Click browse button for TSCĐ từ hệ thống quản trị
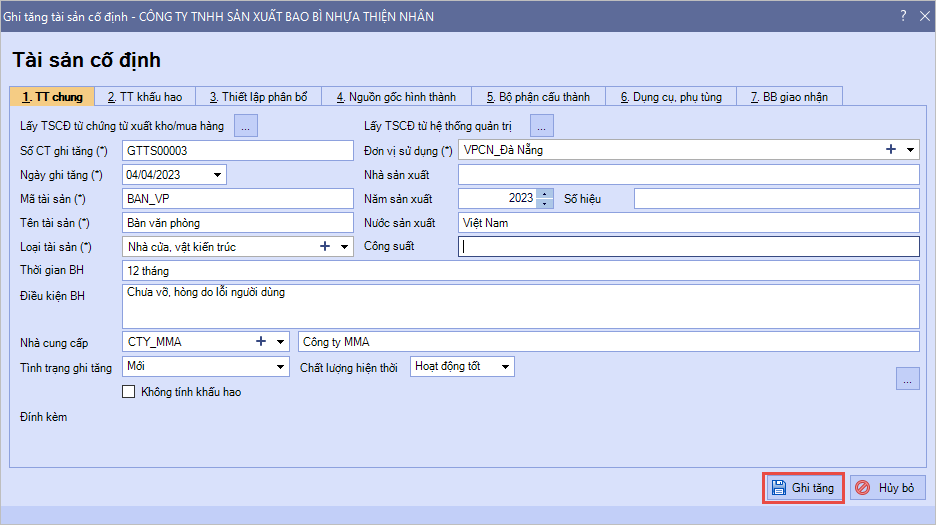The image size is (936, 525). [542, 126]
